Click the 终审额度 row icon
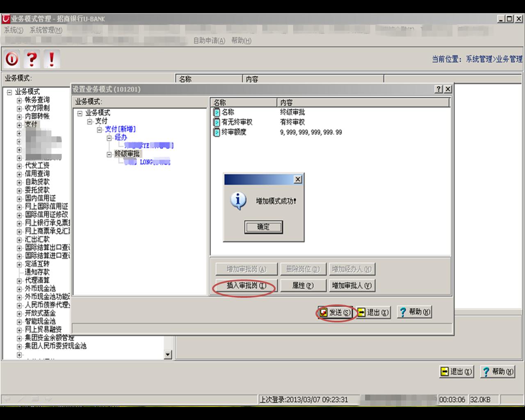The height and width of the screenshot is (420, 525). (217, 132)
